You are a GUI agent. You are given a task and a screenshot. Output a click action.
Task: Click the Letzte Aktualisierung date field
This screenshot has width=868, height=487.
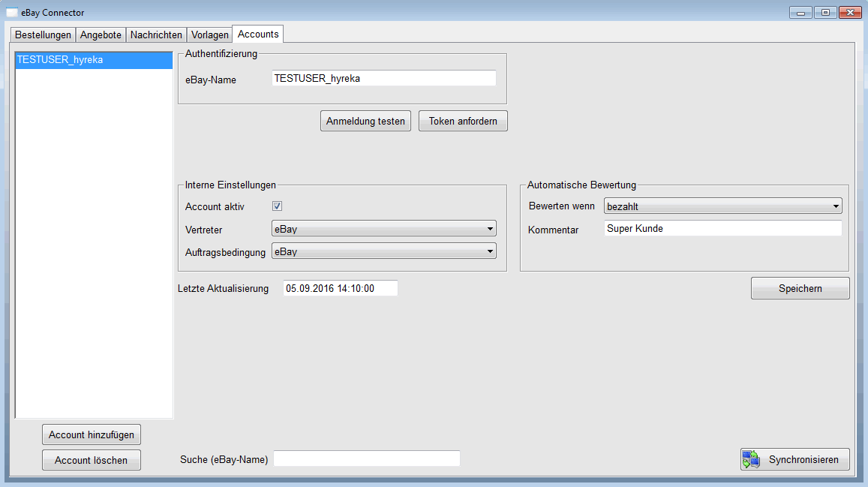pos(341,288)
